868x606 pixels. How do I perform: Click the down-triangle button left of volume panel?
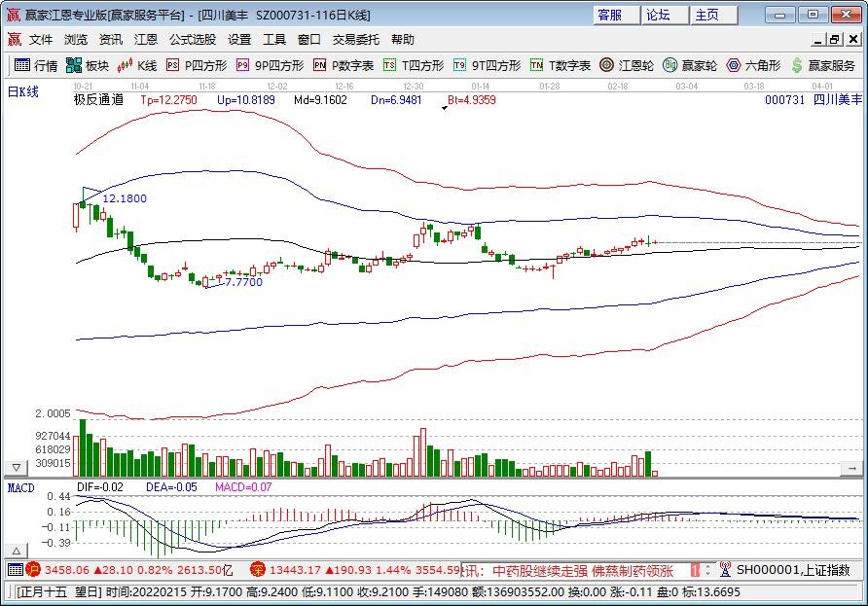pyautogui.click(x=16, y=468)
